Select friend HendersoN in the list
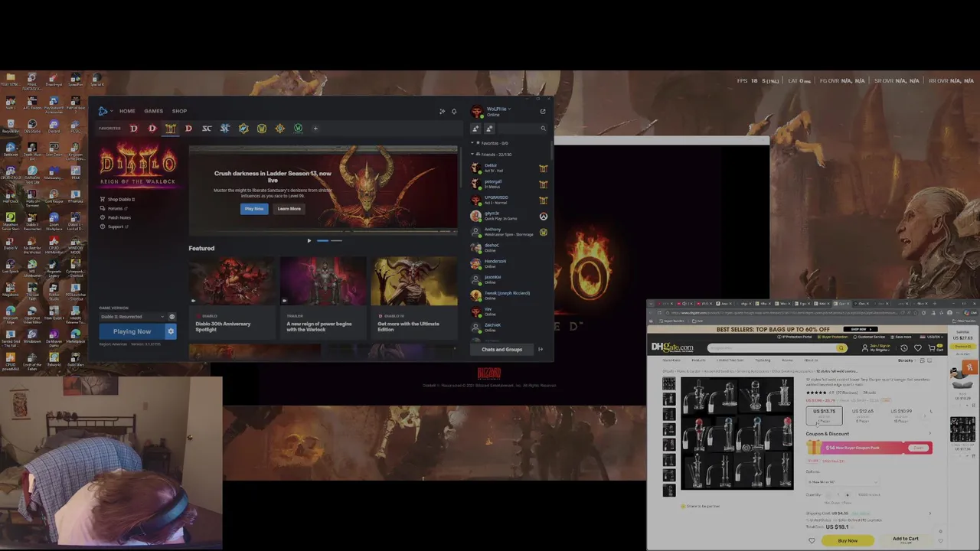 509,263
